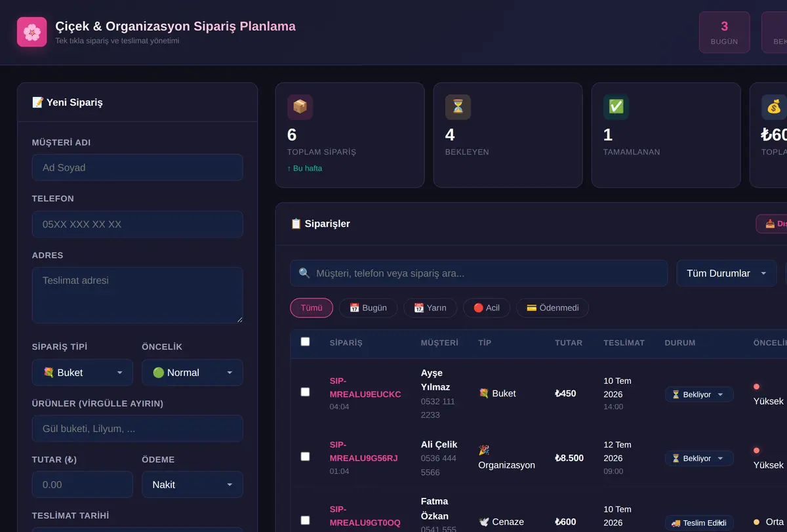
Task: Click the checkmark icon on Tamamlanan card
Action: pyautogui.click(x=616, y=107)
